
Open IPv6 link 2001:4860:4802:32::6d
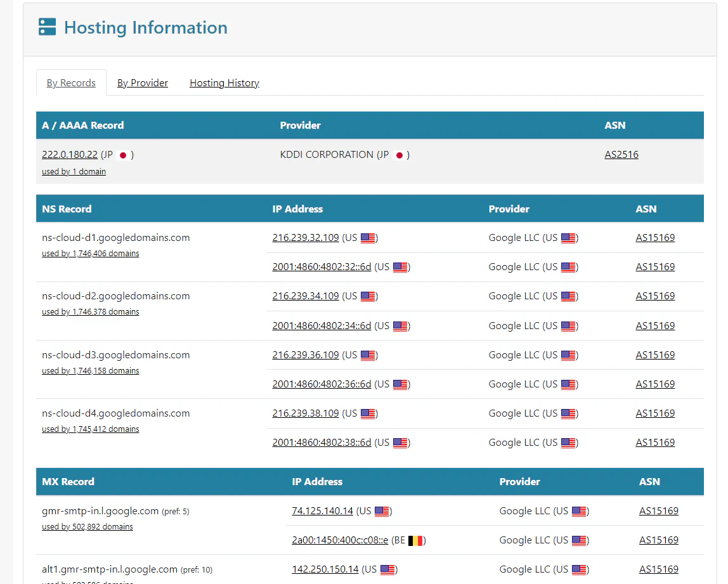[322, 267]
